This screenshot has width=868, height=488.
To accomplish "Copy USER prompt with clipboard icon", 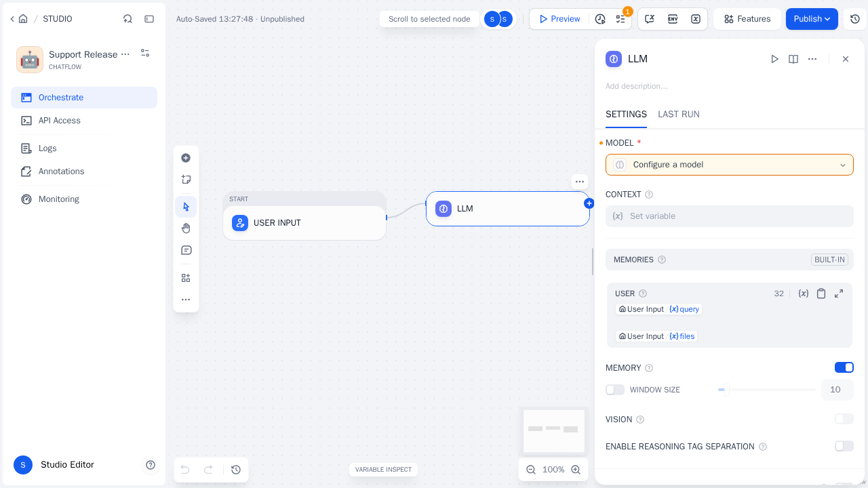I will pos(821,293).
